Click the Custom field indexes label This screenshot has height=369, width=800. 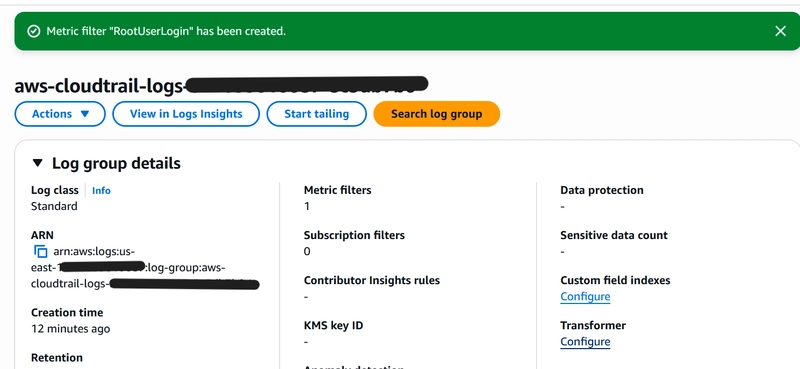click(615, 280)
